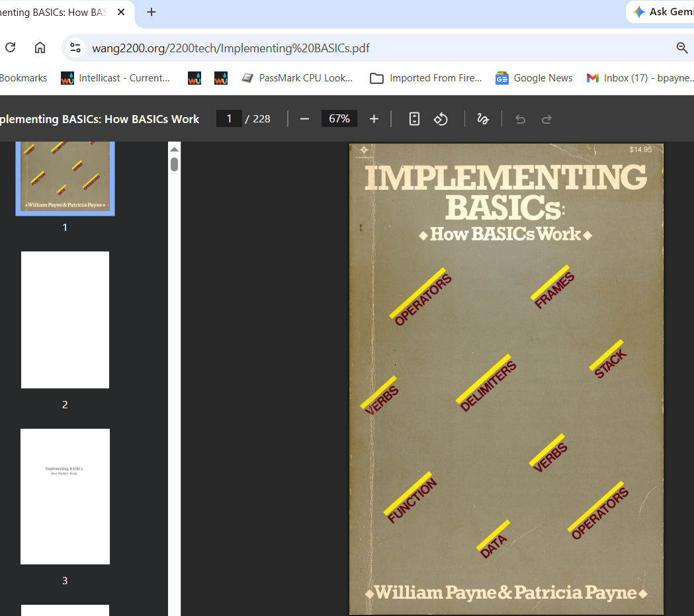Open the Gmail Inbox bookmark
The image size is (694, 616).
(x=639, y=78)
